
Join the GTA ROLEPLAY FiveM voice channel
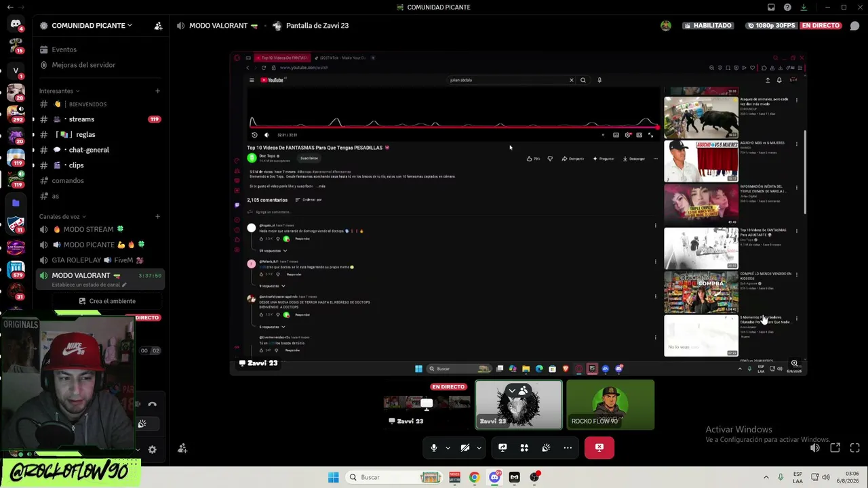(99, 260)
